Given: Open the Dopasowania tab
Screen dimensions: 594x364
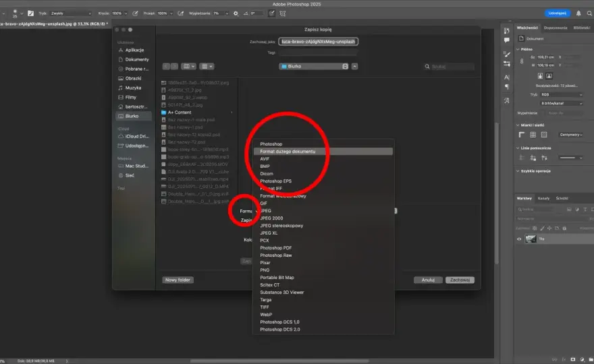Looking at the screenshot, I should pyautogui.click(x=556, y=28).
